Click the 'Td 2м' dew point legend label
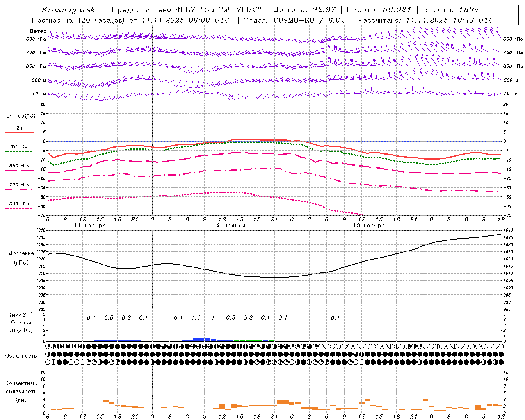 pos(19,147)
